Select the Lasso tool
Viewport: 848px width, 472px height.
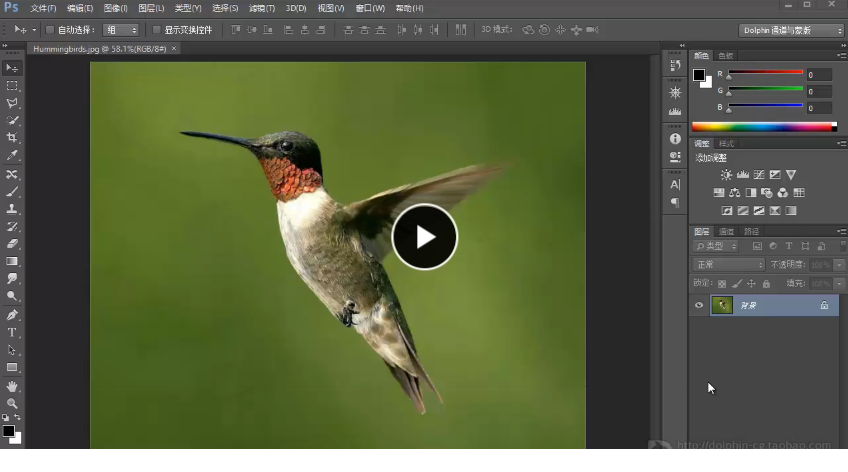click(x=12, y=103)
